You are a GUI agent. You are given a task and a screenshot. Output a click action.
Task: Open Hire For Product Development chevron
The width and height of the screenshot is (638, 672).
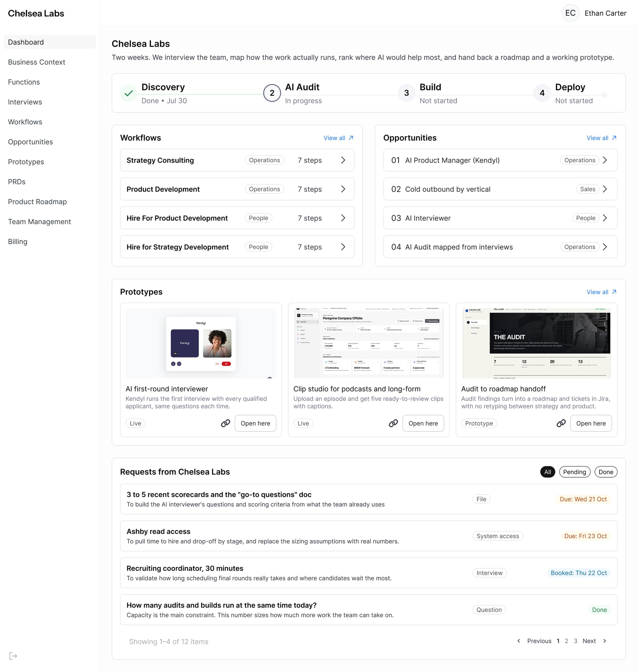tap(343, 218)
